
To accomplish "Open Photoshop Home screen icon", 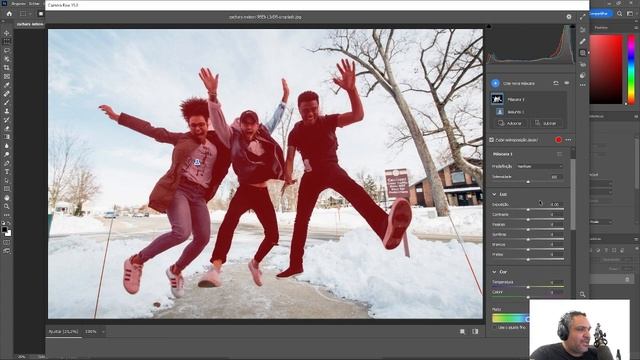I will tap(9, 13).
